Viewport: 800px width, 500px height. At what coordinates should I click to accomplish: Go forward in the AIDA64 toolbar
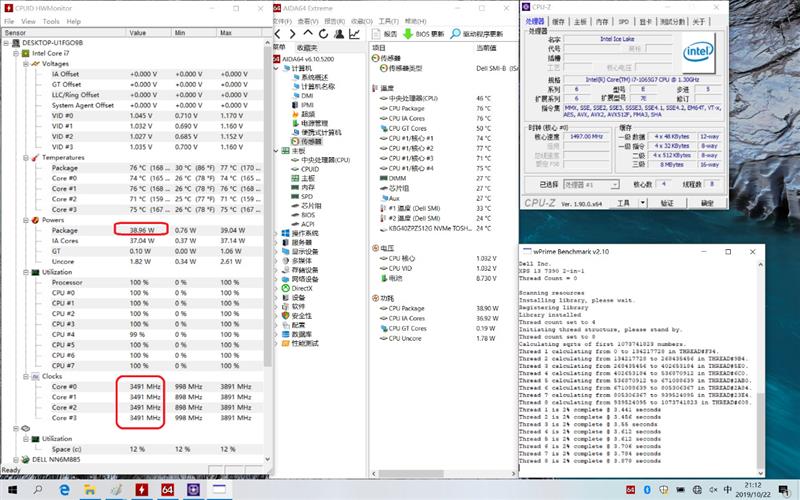coord(292,34)
